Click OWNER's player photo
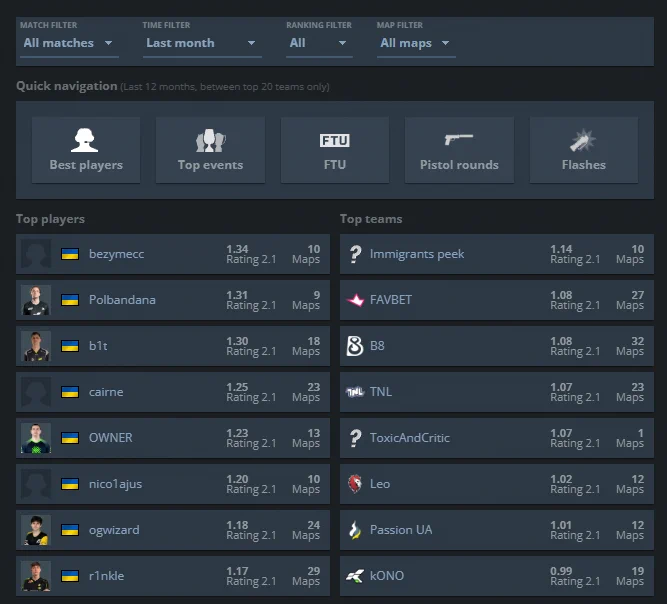Viewport: 667px width, 604px height. pyautogui.click(x=36, y=438)
